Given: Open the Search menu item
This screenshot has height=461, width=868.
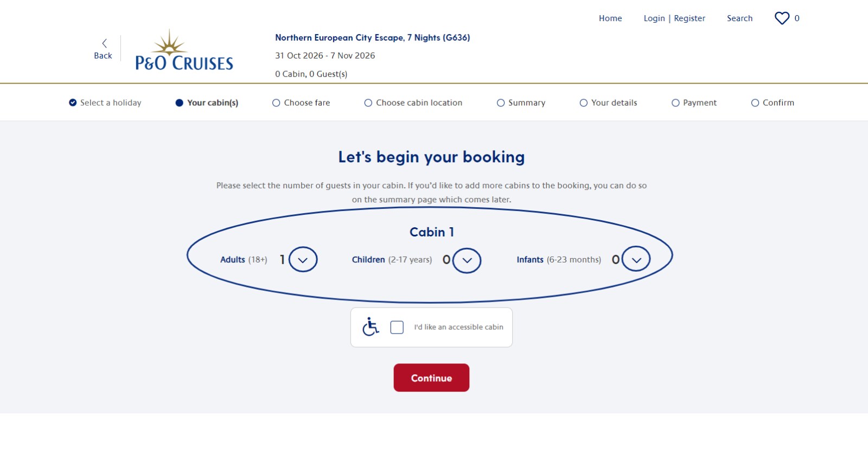Looking at the screenshot, I should click(739, 18).
